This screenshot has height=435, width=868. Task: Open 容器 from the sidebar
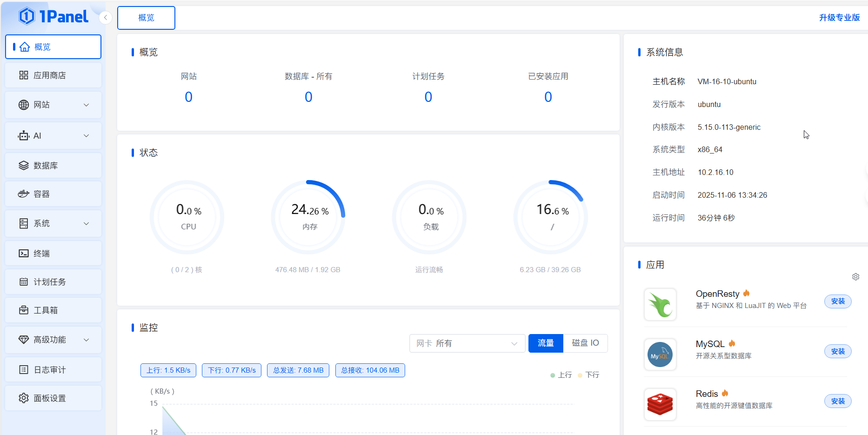(53, 194)
